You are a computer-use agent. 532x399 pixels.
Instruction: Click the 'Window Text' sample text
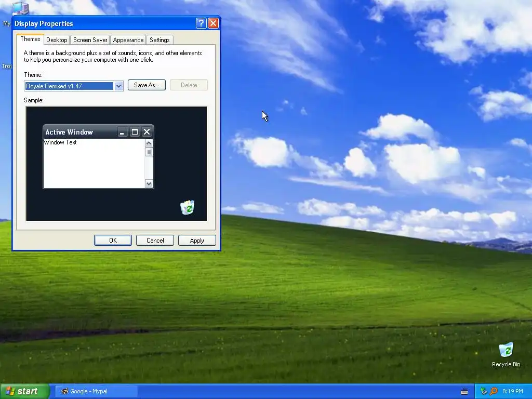coord(60,142)
